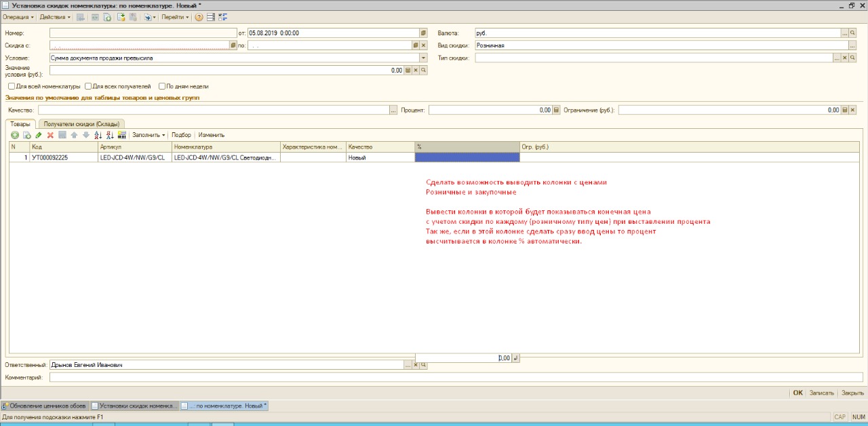Toggle the По дням недели checkbox
Screen dimensions: 868x426
(162, 87)
